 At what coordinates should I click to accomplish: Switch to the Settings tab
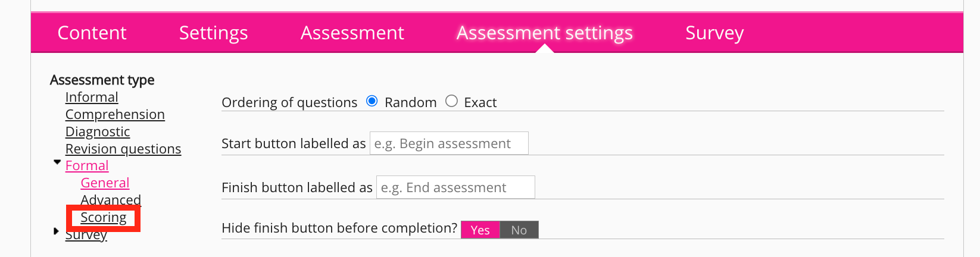point(213,33)
